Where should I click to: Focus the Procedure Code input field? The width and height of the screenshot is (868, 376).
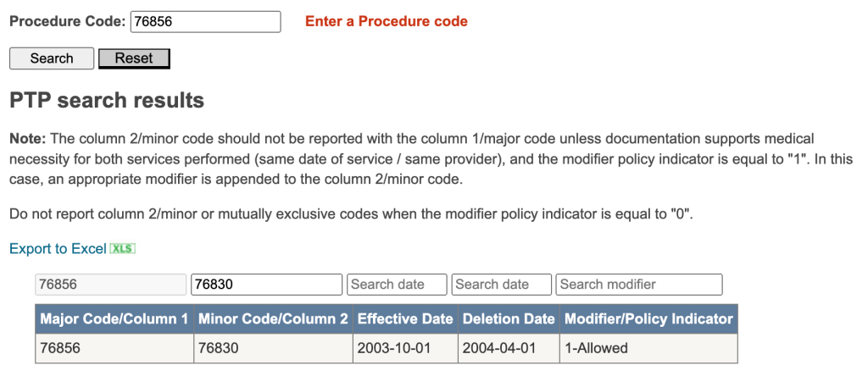205,21
